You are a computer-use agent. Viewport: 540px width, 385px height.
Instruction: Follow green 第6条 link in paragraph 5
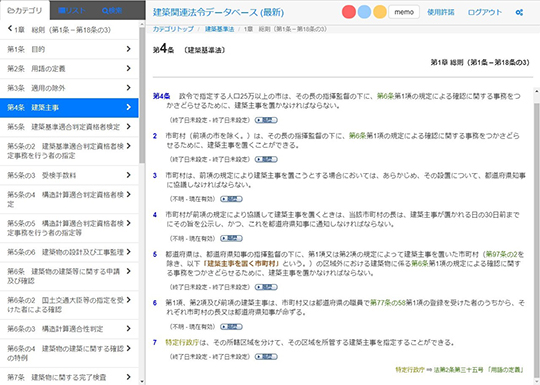(420, 264)
